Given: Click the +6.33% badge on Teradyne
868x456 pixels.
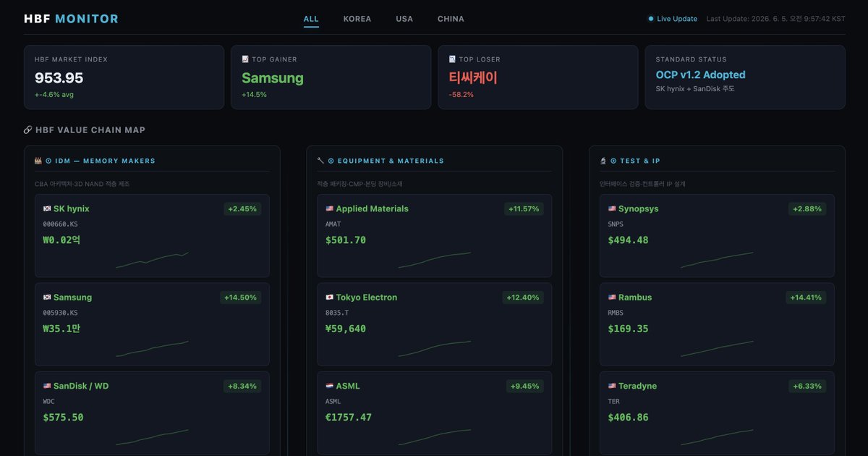Looking at the screenshot, I should pyautogui.click(x=807, y=386).
